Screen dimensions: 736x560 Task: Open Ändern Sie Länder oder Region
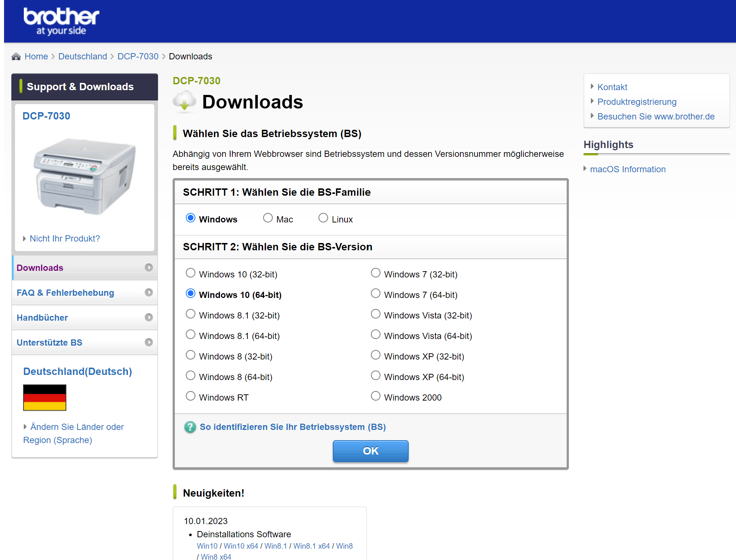pyautogui.click(x=77, y=427)
